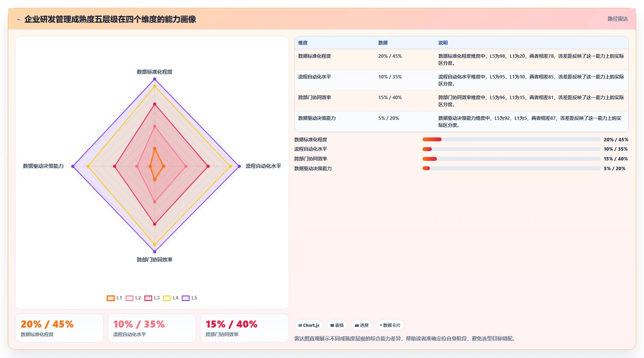Click the purple L5 point on the 数据标准化程度 axis
Viewport: 644px width, 358px height.
154,79
